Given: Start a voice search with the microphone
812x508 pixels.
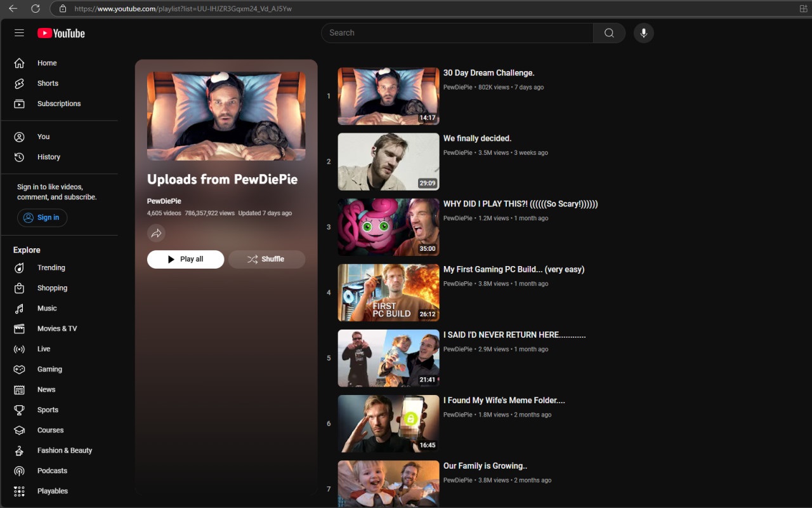Looking at the screenshot, I should coord(643,32).
